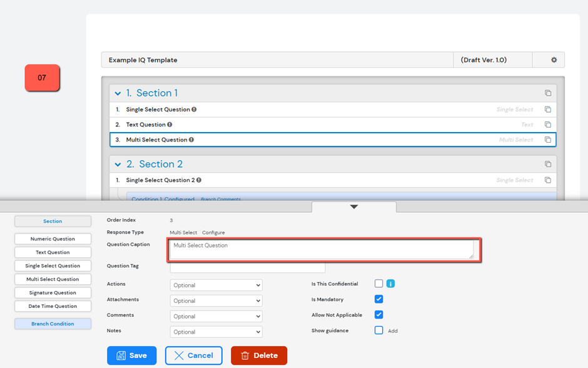588x368 pixels.
Task: Enable the Is This Confidential checkbox
Action: point(378,284)
